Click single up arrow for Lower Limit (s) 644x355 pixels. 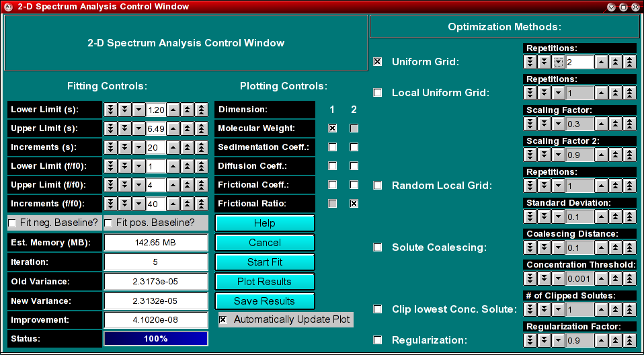[x=173, y=110]
